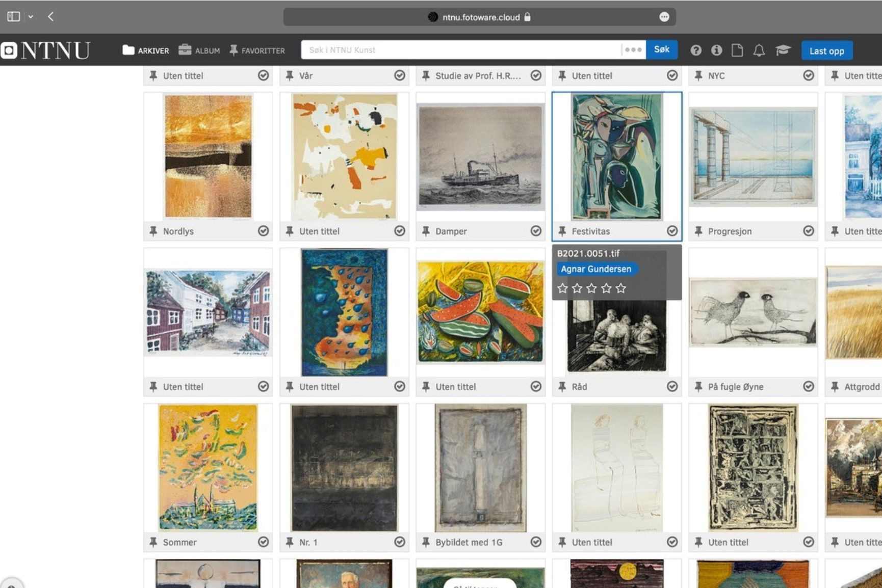Select the Nr. 1 checkmark
Viewport: 882px width, 588px height.
click(400, 542)
